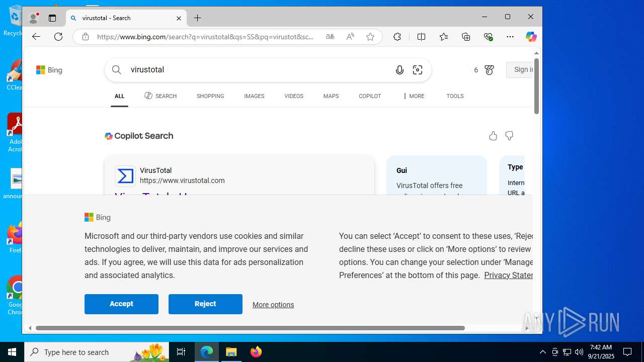Viewport: 644px width, 362px height.
Task: Search using the microphone icon
Action: pyautogui.click(x=399, y=70)
